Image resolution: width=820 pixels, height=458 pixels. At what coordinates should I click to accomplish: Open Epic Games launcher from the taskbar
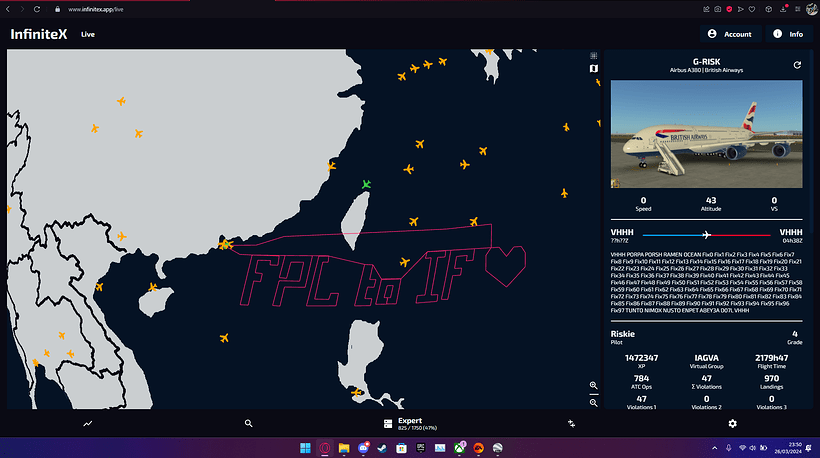click(420, 448)
